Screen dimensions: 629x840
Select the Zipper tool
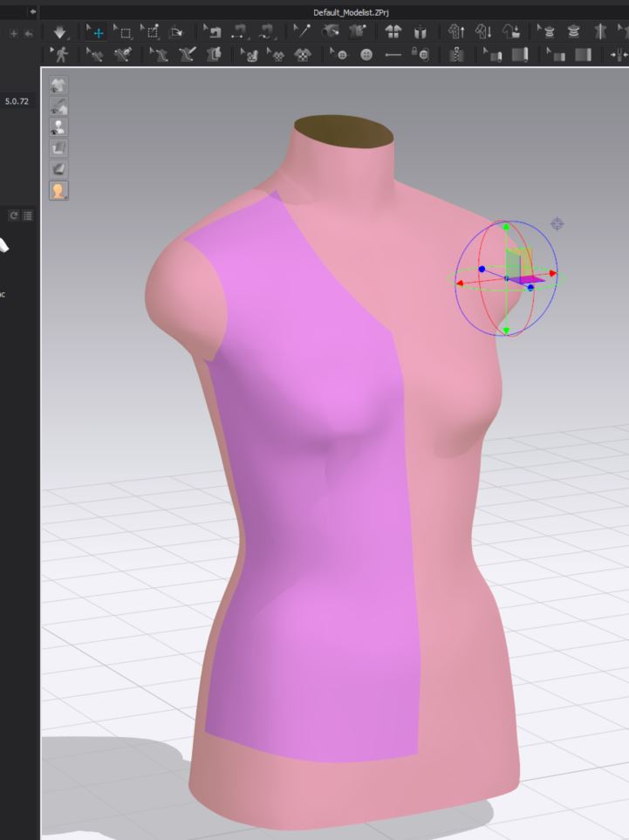[456, 54]
